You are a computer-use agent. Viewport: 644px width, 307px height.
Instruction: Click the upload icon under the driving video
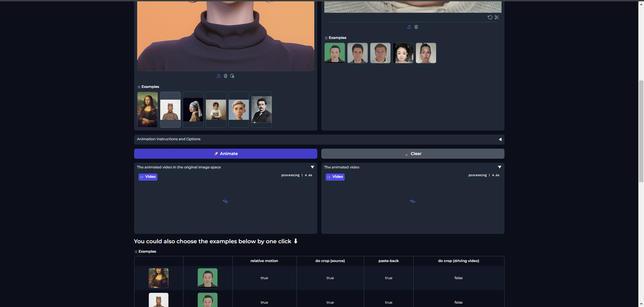(409, 27)
